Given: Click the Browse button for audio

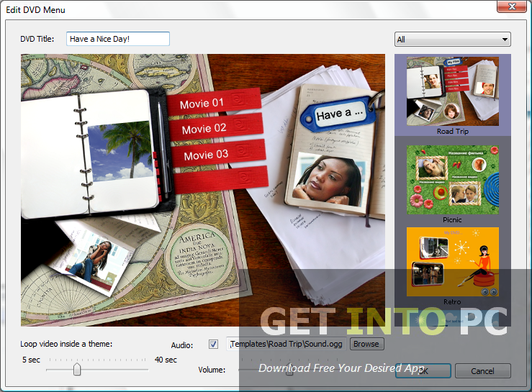Looking at the screenshot, I should click(x=366, y=344).
